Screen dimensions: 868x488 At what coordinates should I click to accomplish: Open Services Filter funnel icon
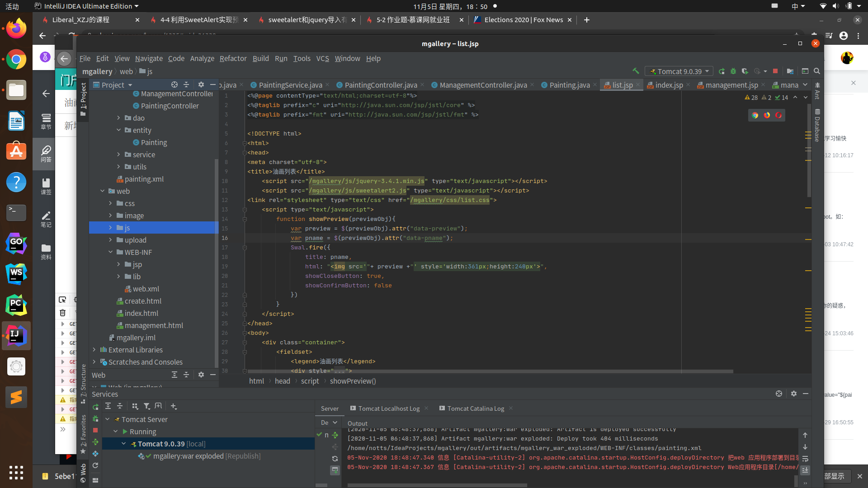click(147, 406)
